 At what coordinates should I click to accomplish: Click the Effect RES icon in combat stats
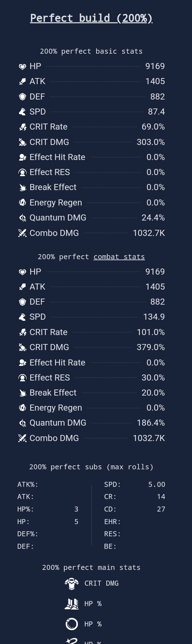23,378
